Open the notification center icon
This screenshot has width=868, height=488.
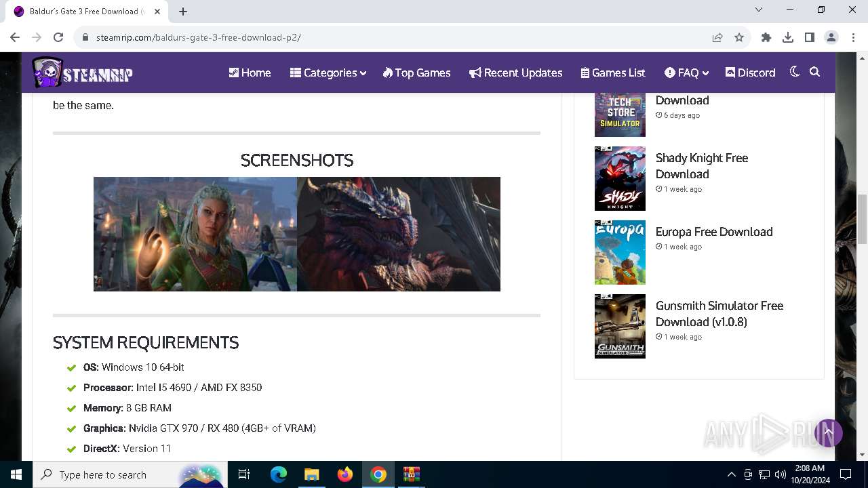(x=846, y=474)
